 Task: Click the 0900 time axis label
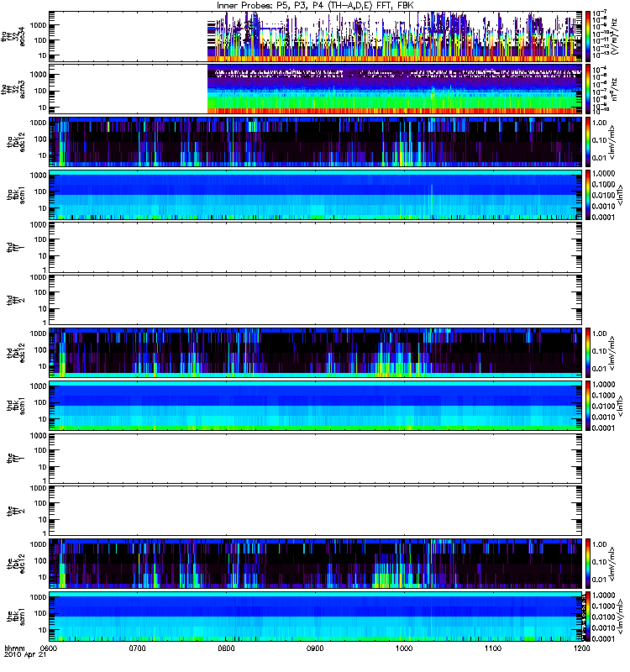[315, 648]
